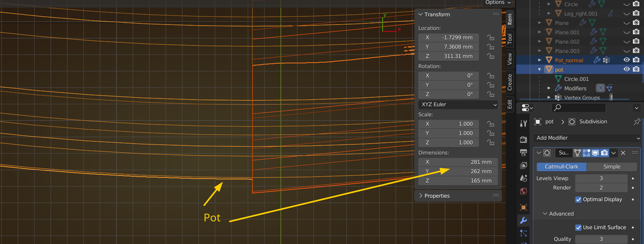
Task: Collapse the Subdivision modifier panel
Action: click(539, 153)
